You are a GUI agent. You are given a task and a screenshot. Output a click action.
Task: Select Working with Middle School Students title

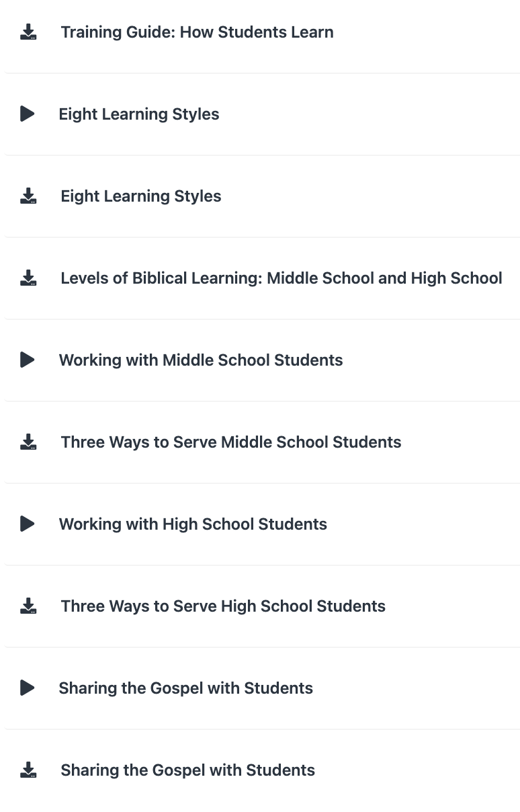coord(201,360)
